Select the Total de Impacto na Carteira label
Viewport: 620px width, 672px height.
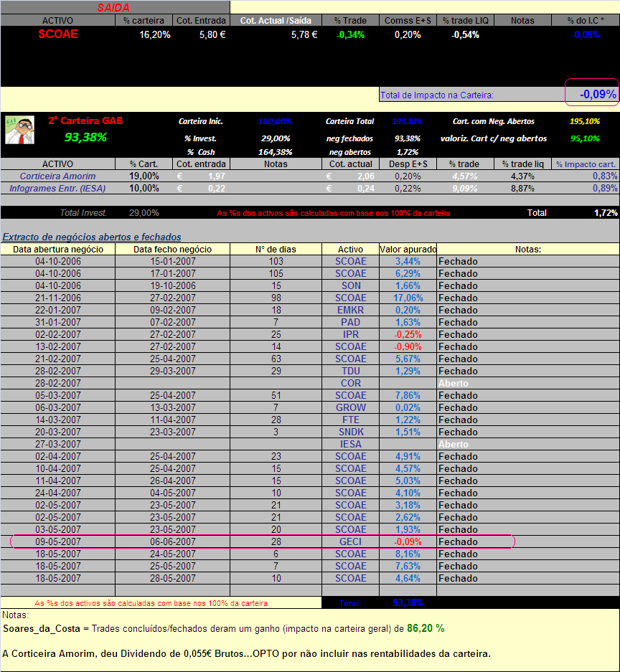coord(437,95)
